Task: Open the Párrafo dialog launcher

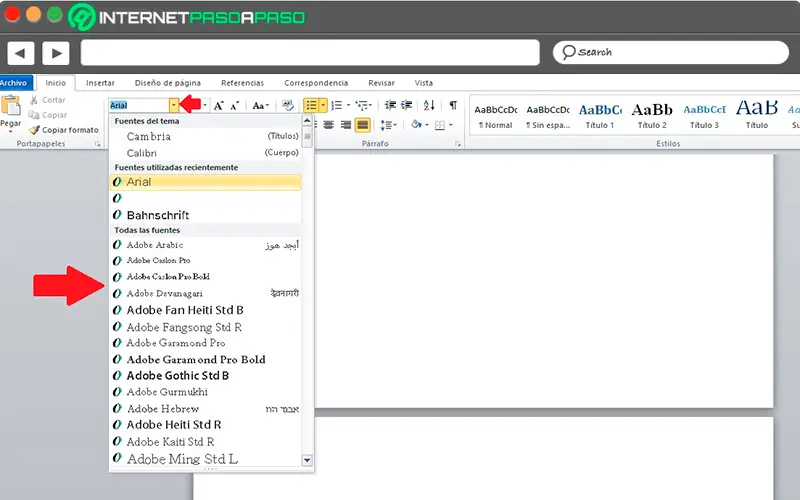Action: click(458, 144)
